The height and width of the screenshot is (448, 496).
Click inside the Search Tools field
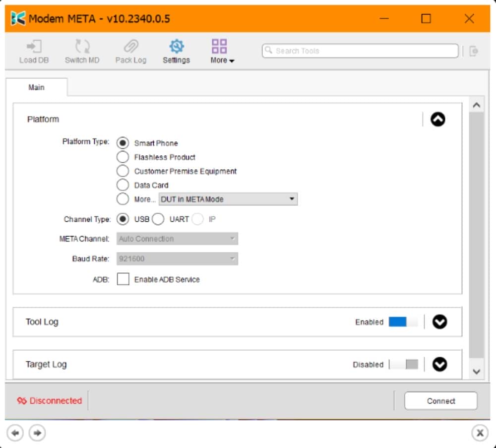[x=360, y=51]
